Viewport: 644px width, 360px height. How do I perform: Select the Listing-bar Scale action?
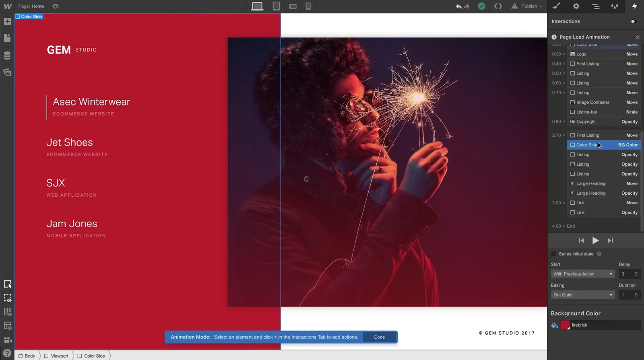(x=604, y=112)
